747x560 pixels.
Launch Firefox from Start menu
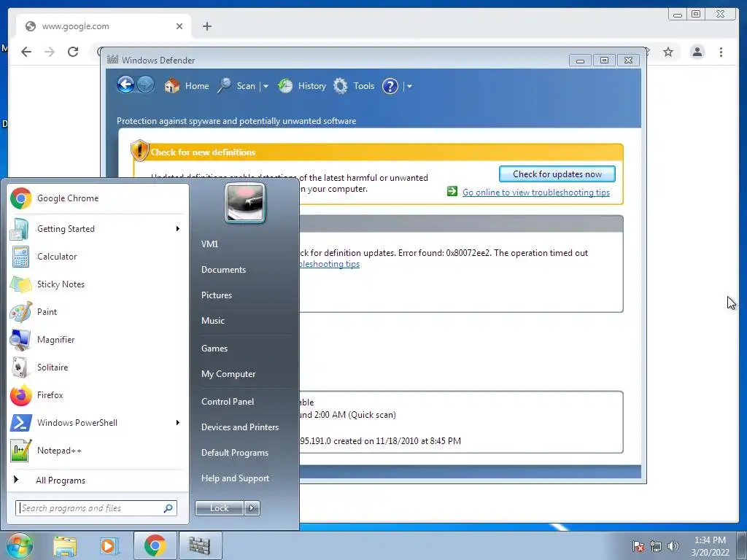[97, 395]
